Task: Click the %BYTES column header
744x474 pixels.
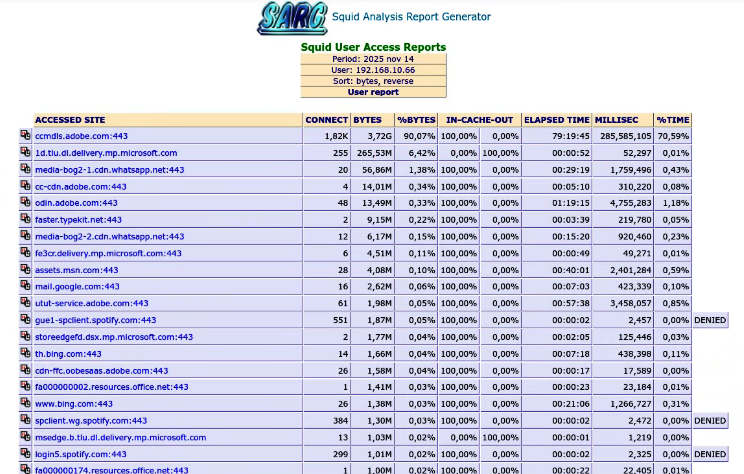Action: (x=416, y=120)
